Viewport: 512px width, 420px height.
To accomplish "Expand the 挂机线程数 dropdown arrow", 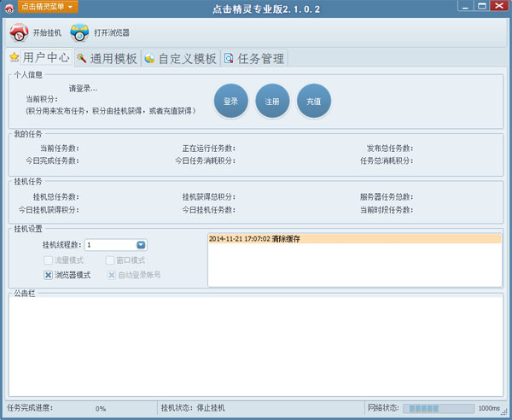I will click(141, 245).
